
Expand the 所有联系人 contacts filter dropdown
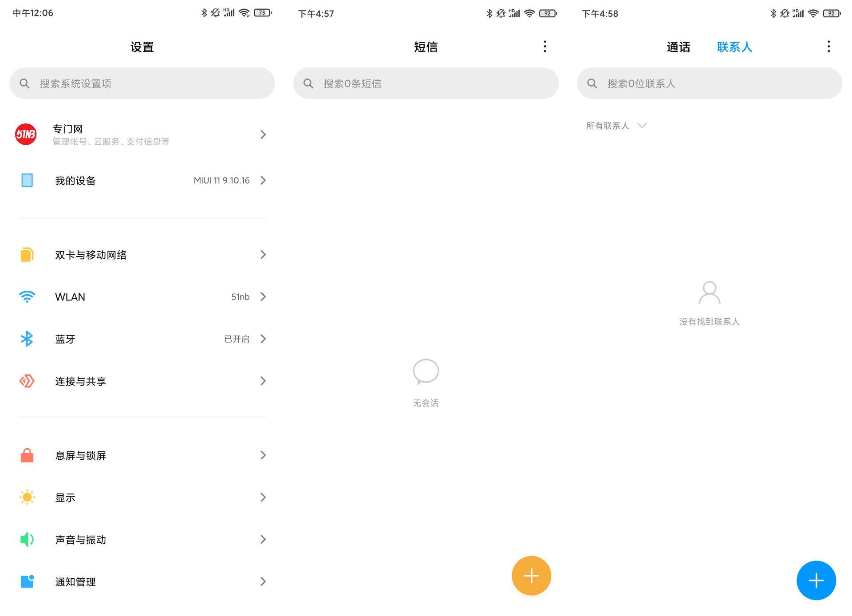(617, 126)
